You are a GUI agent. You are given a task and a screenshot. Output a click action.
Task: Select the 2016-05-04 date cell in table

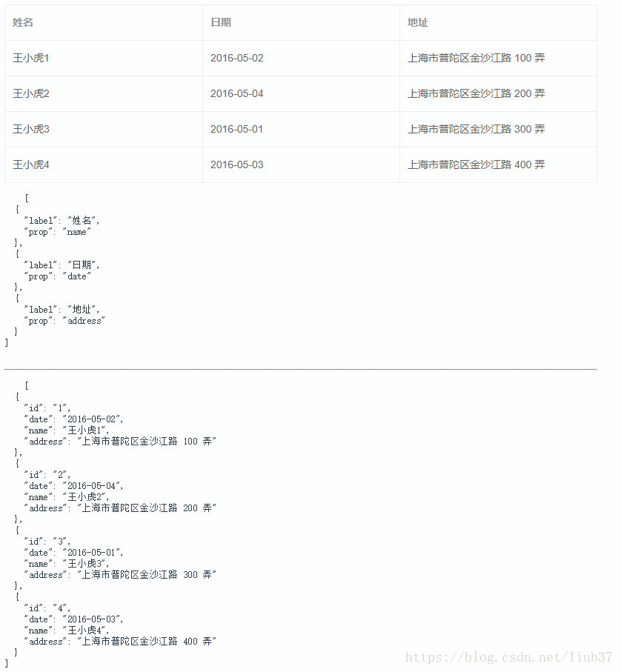point(236,93)
